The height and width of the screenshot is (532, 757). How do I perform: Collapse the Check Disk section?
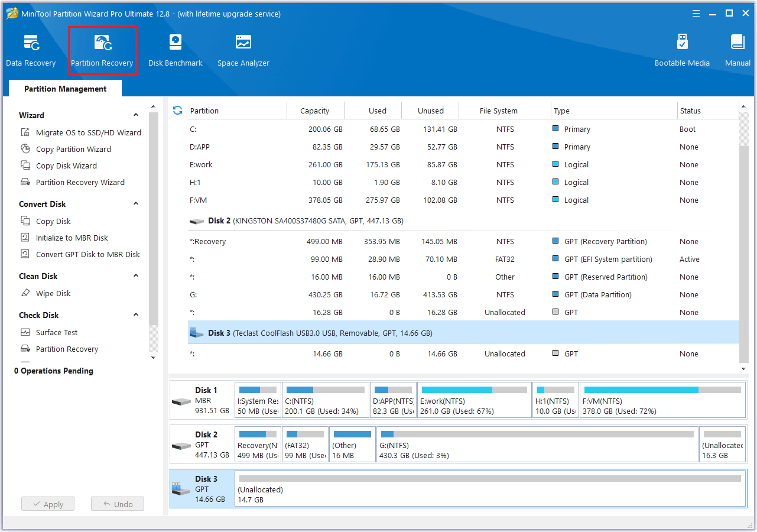(x=136, y=315)
